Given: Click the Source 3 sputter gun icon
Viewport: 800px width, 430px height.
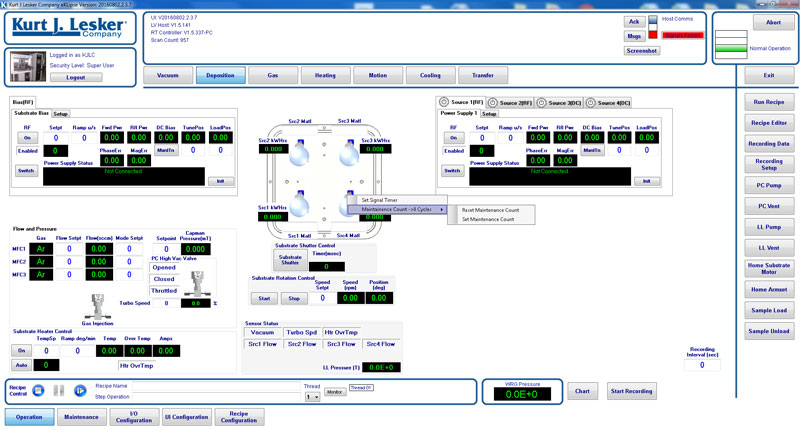Looking at the screenshot, I should coord(349,152).
